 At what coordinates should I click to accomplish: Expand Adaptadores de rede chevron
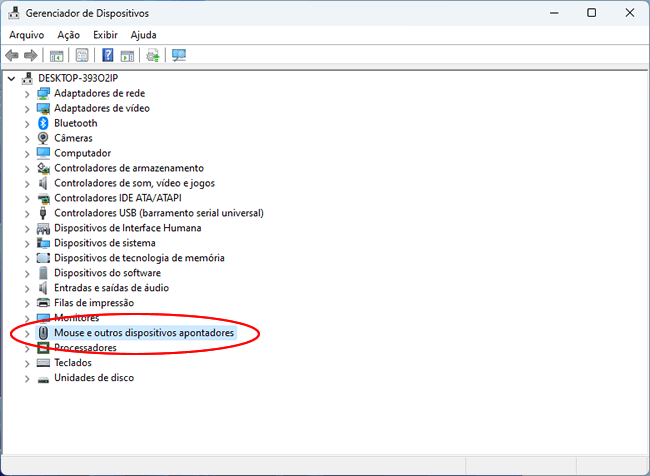pos(27,94)
